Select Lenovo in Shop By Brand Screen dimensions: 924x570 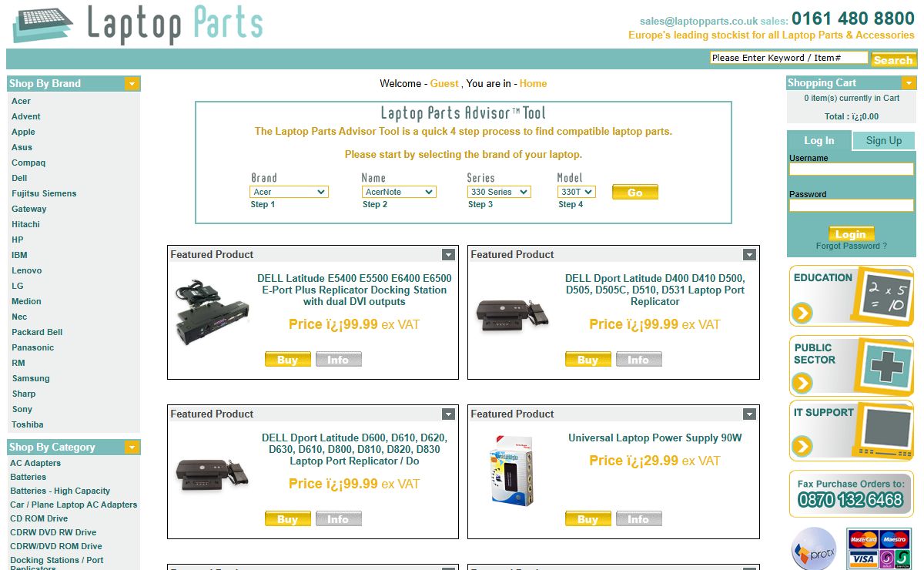coord(26,270)
